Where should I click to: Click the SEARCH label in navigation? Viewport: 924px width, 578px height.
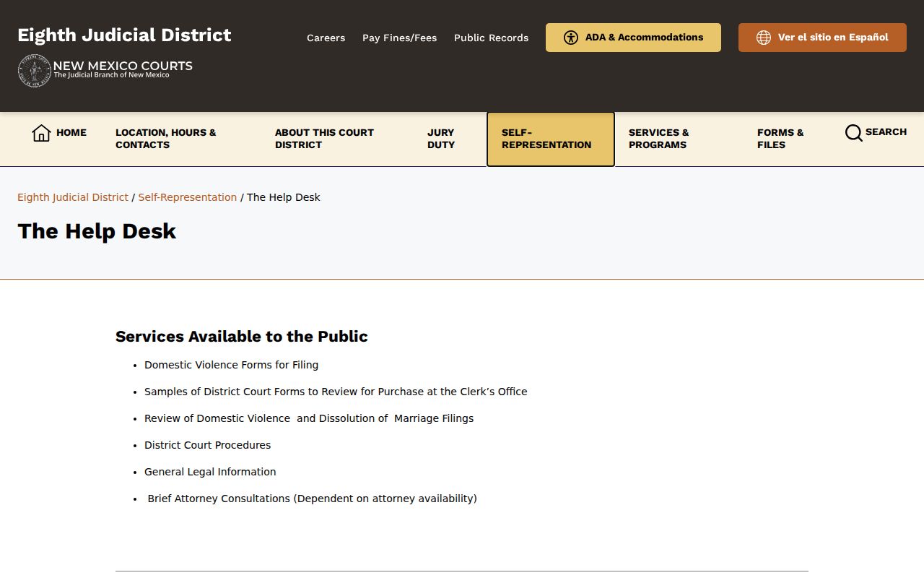click(886, 132)
